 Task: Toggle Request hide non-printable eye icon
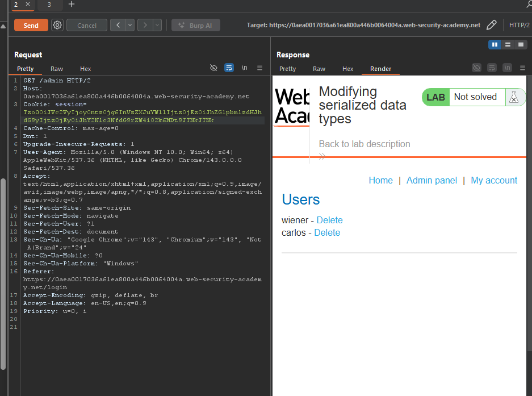click(213, 68)
